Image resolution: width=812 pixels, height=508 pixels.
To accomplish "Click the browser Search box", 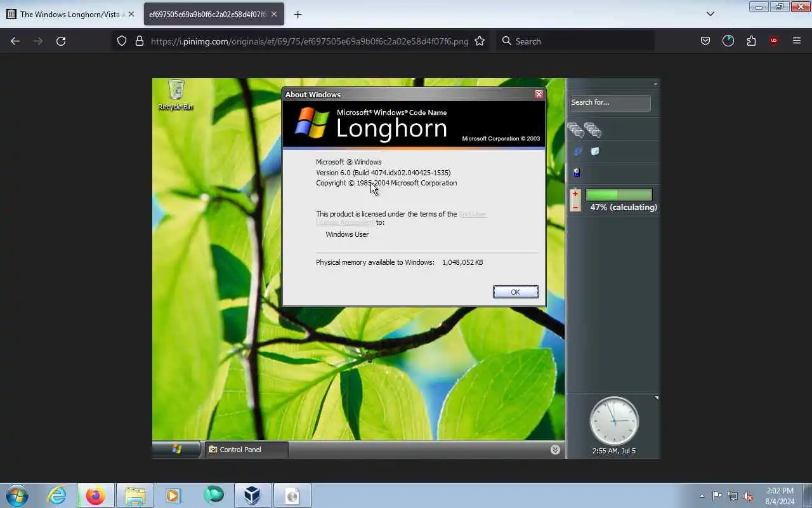I will [x=575, y=41].
